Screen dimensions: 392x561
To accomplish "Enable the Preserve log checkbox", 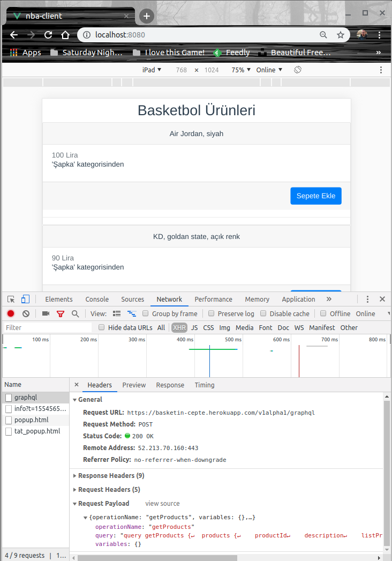I will [x=212, y=313].
